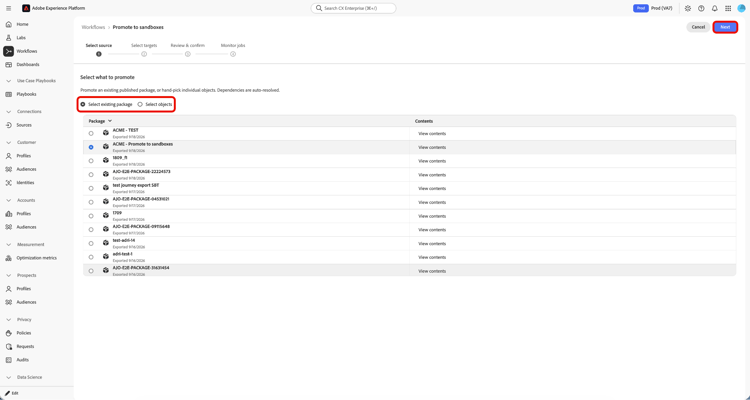
Task: Collapse the Accounts section
Action: [x=8, y=200]
